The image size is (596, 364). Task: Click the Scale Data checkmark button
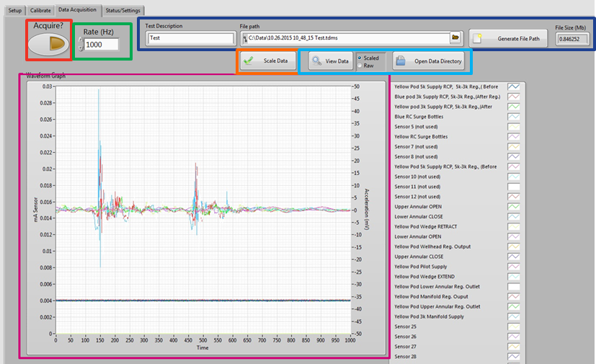click(267, 61)
